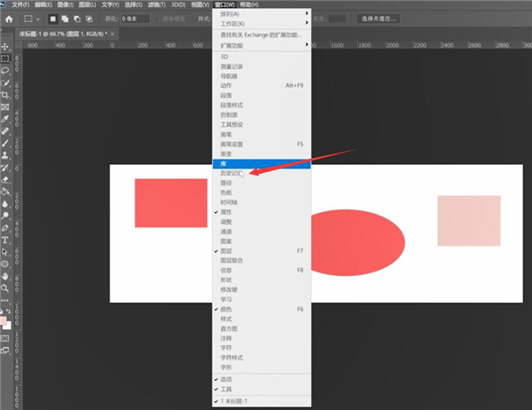Expand the 扩展功能 submenu

pyautogui.click(x=262, y=45)
